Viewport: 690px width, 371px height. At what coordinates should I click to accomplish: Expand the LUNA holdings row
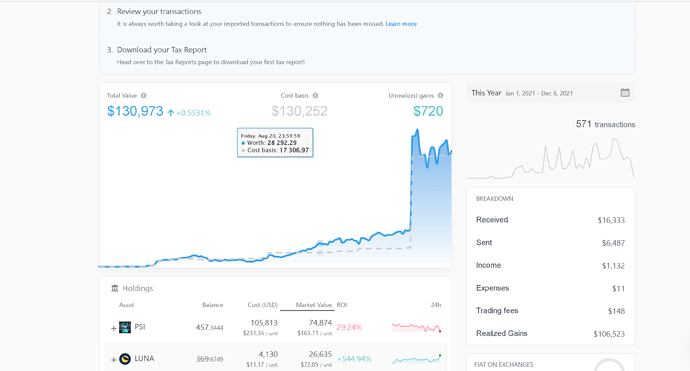(x=114, y=360)
